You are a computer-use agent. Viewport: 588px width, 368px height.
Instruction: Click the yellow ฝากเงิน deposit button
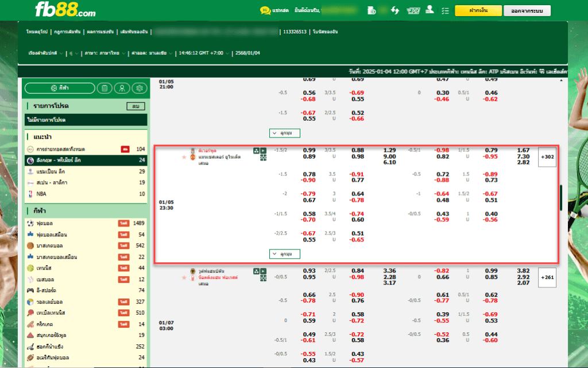coord(478,10)
